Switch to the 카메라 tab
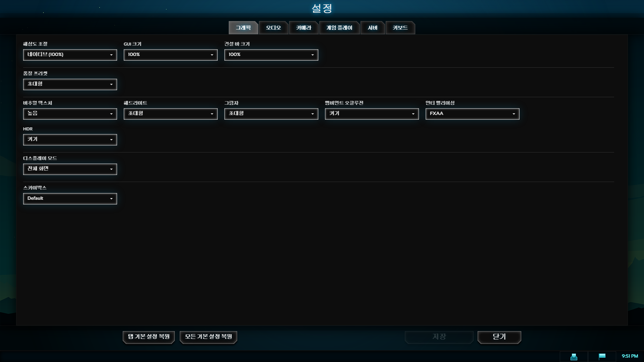 click(304, 28)
